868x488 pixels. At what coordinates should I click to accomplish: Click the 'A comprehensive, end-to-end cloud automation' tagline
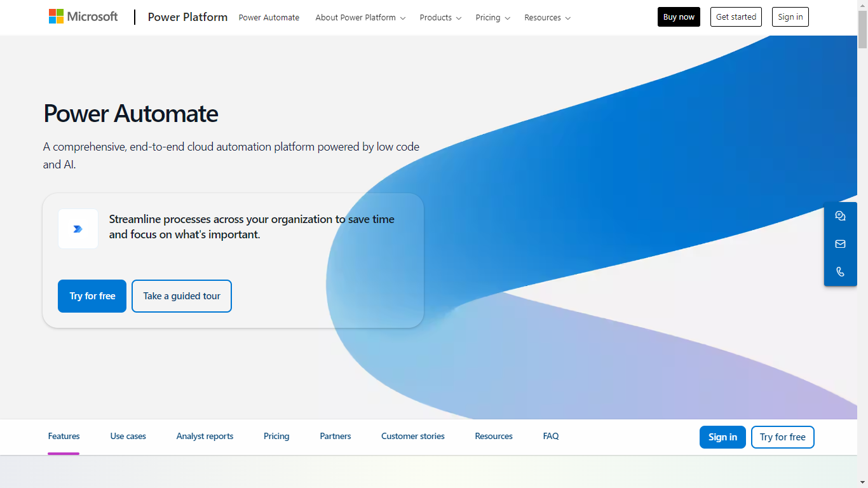(231, 156)
